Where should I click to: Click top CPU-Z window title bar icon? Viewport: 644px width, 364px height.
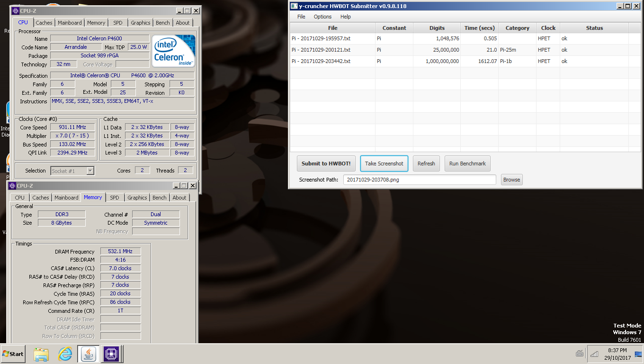pyautogui.click(x=15, y=10)
